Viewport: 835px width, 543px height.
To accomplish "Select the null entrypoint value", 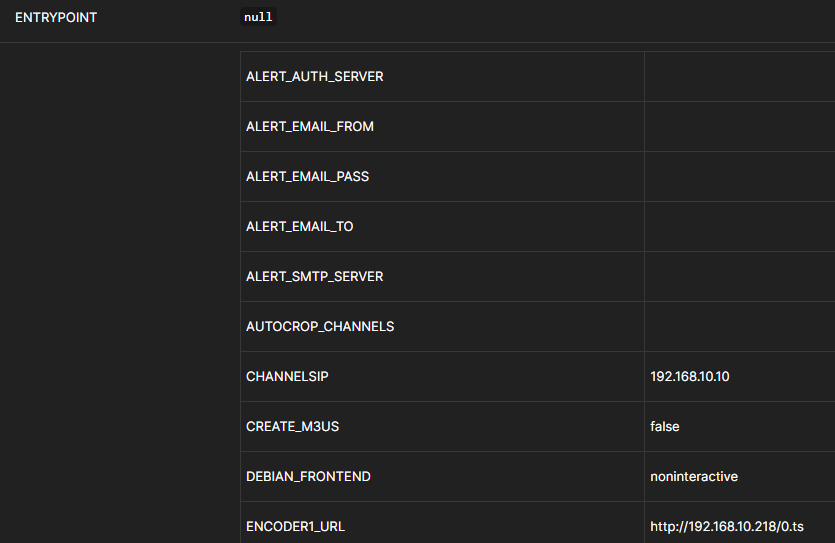I will pyautogui.click(x=258, y=18).
